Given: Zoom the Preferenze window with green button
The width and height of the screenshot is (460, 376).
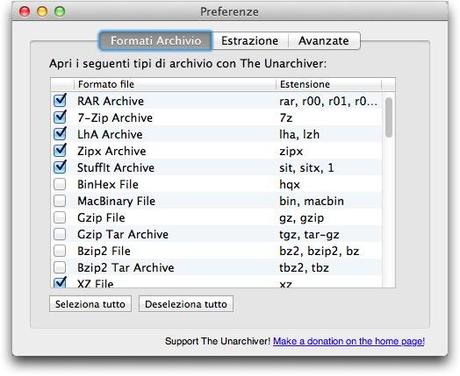Looking at the screenshot, I should (60, 12).
